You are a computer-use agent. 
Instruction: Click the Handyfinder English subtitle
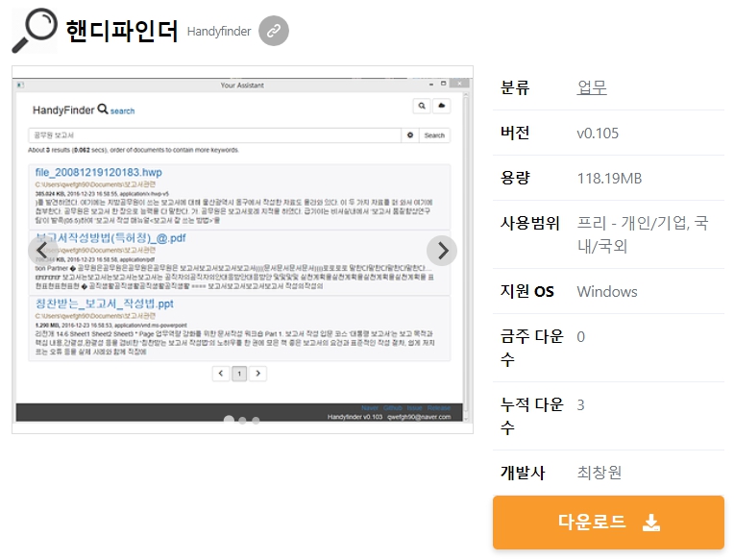point(219,32)
